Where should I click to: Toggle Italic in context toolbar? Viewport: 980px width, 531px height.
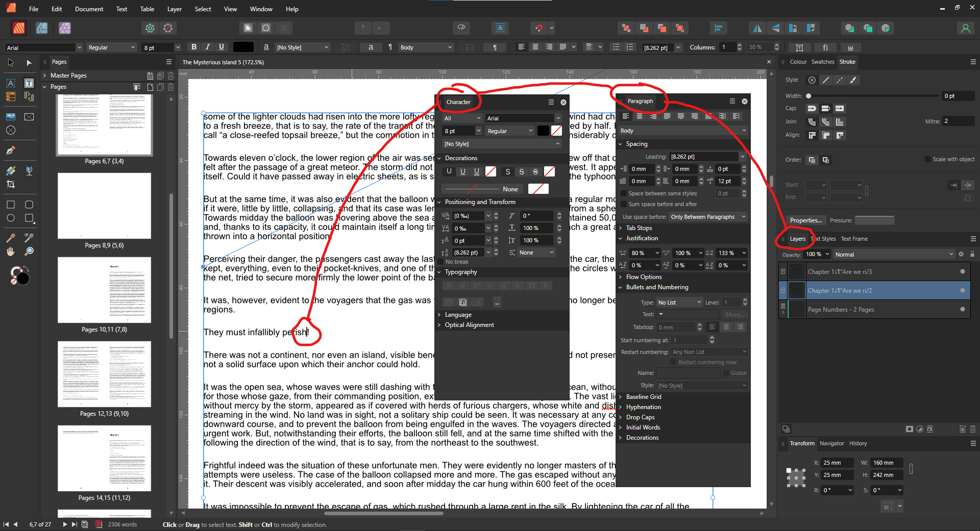pyautogui.click(x=208, y=47)
